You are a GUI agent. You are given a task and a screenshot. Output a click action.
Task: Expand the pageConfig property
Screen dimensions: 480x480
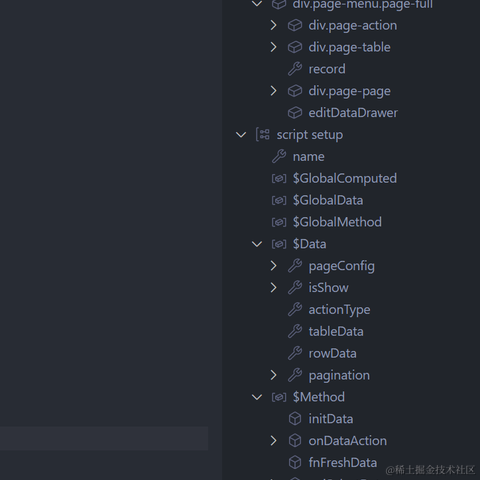coord(273,266)
